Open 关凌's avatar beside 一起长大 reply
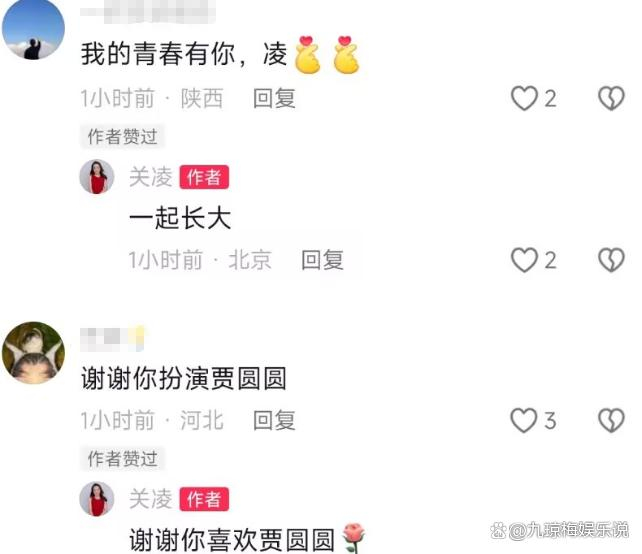642x554 pixels. (97, 176)
